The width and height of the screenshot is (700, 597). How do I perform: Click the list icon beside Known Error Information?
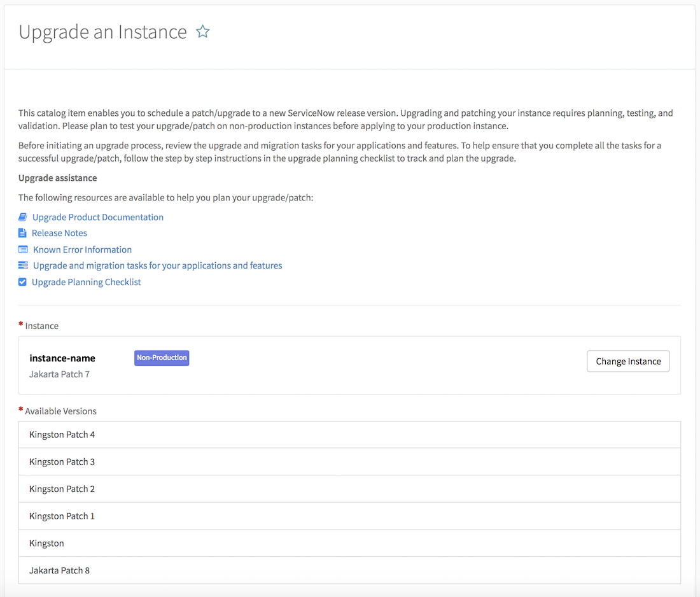click(23, 249)
